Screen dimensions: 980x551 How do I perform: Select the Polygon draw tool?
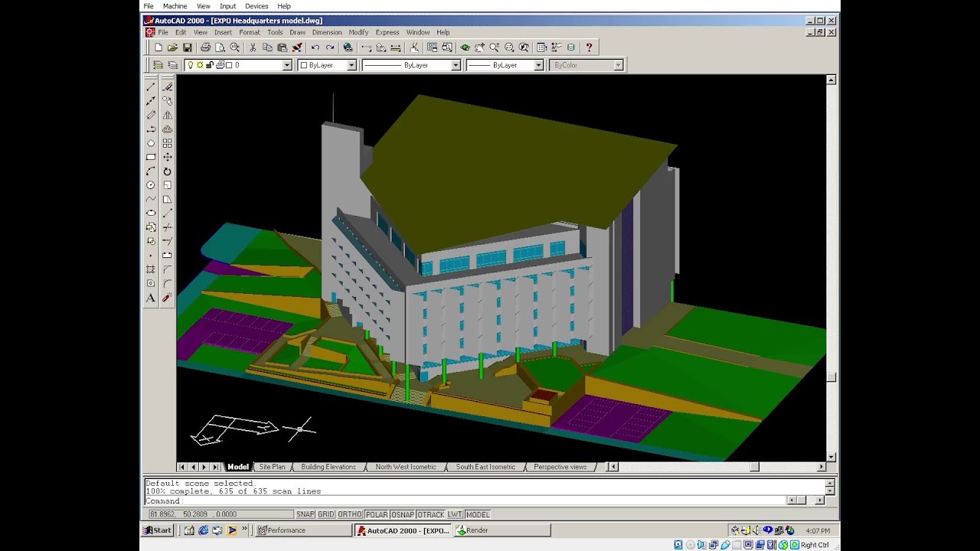click(151, 143)
